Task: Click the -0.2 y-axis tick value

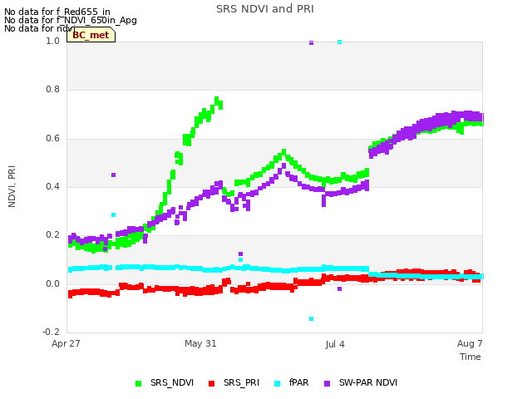Action: coord(52,332)
